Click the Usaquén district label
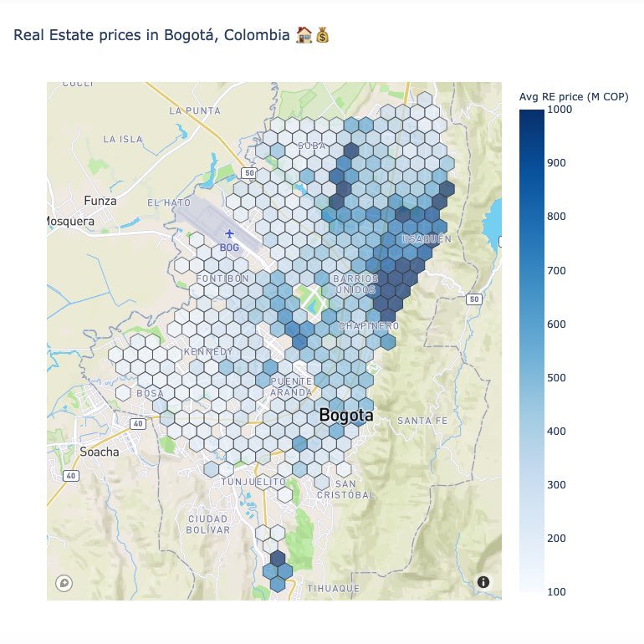 pos(427,239)
